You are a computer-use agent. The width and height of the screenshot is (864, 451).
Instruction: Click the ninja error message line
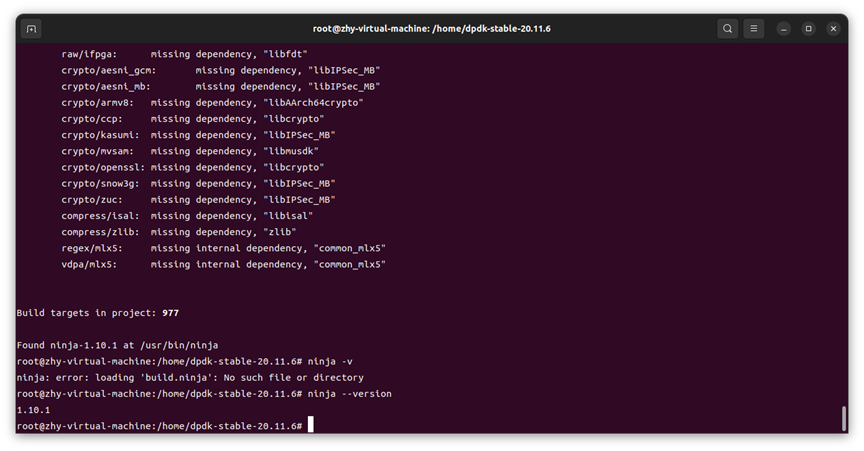pyautogui.click(x=190, y=377)
